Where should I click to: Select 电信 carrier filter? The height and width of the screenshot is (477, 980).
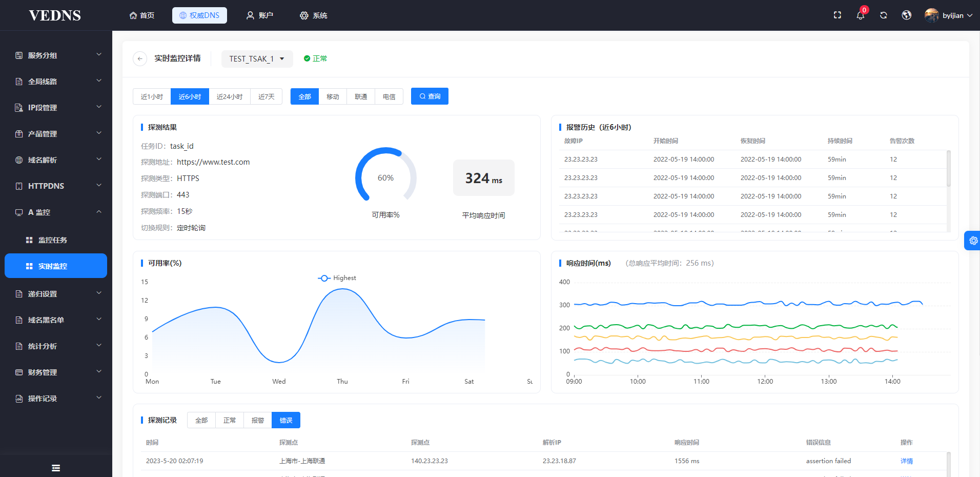coord(389,96)
